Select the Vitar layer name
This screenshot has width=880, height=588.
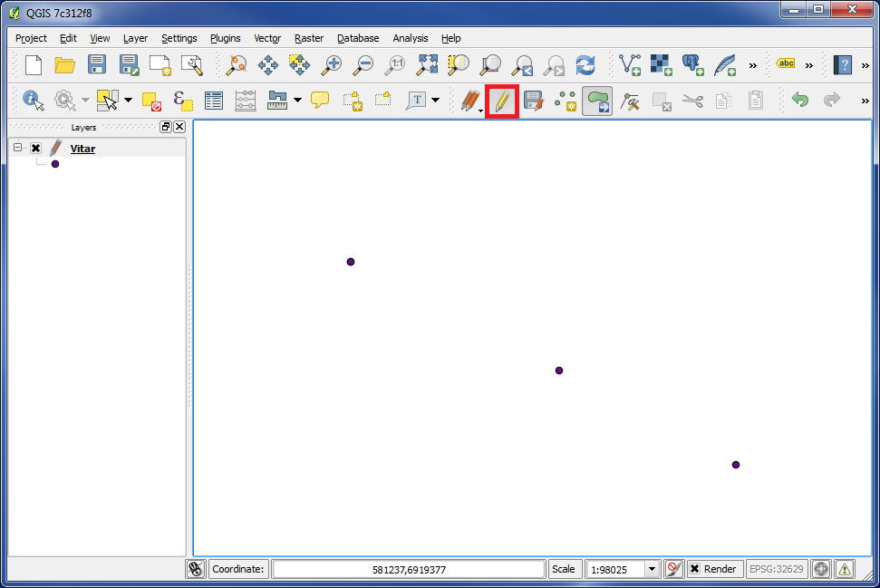82,149
